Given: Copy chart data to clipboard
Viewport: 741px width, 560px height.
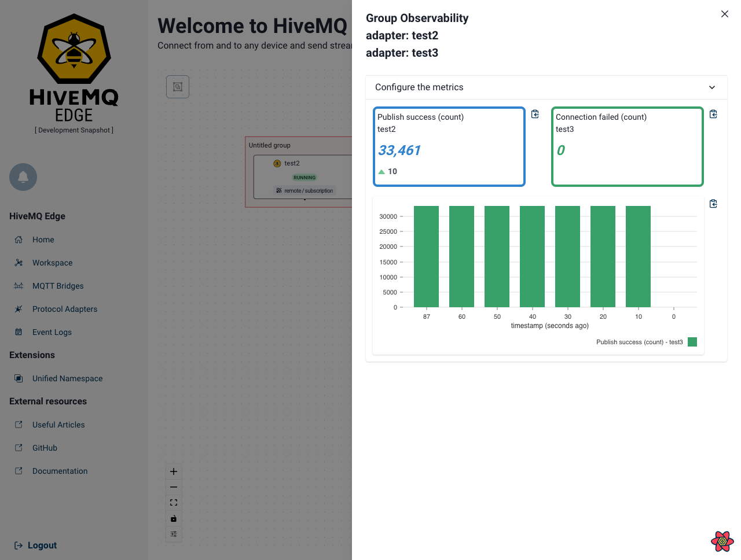Looking at the screenshot, I should tap(713, 204).
